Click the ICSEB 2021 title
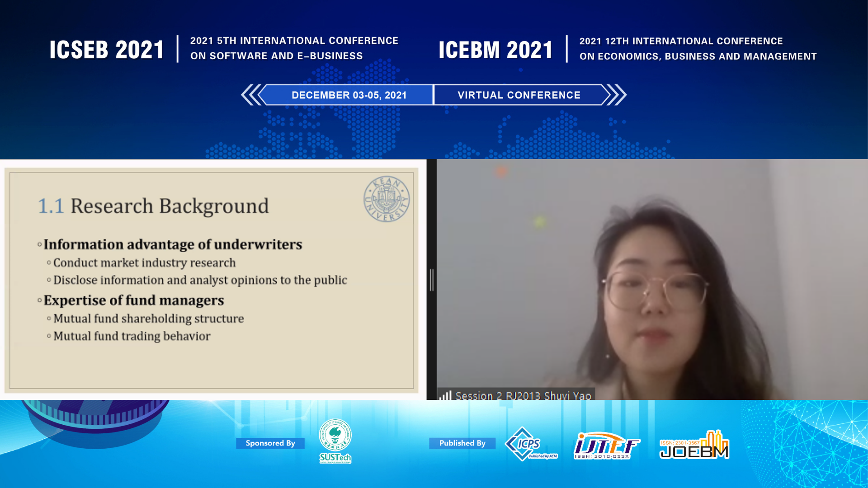 (107, 49)
